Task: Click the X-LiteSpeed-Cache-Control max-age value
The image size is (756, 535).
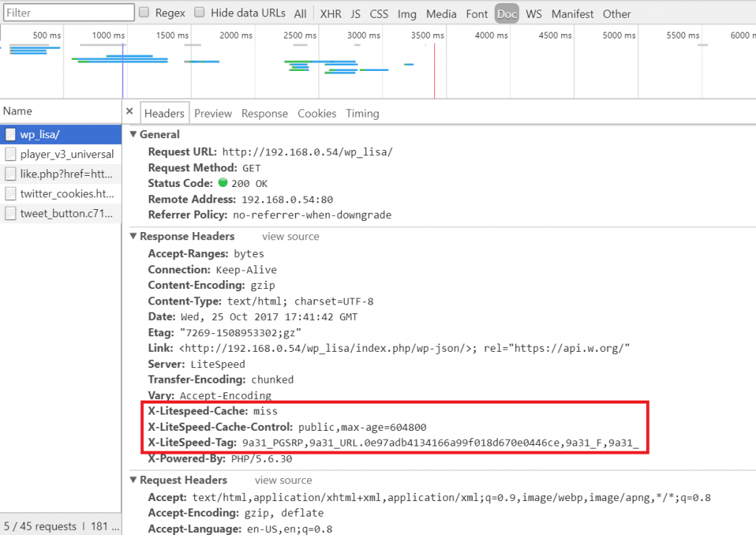Action: pyautogui.click(x=362, y=427)
